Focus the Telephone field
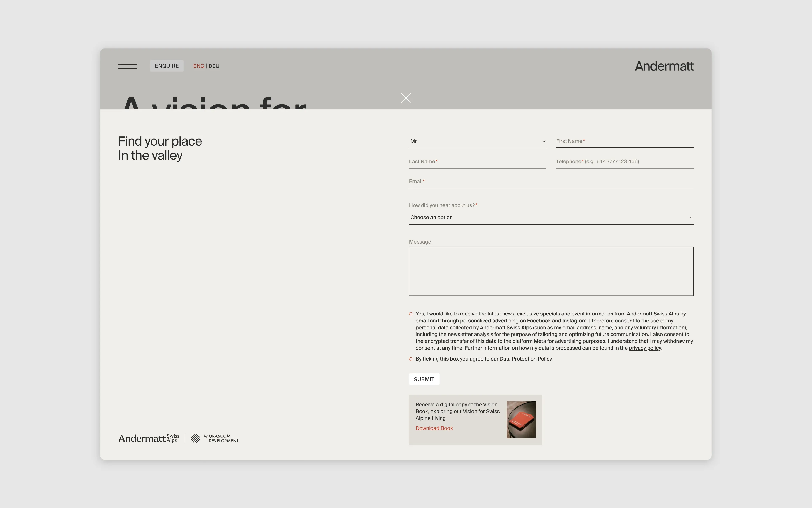Screen dimensions: 812x508 [x=625, y=162]
